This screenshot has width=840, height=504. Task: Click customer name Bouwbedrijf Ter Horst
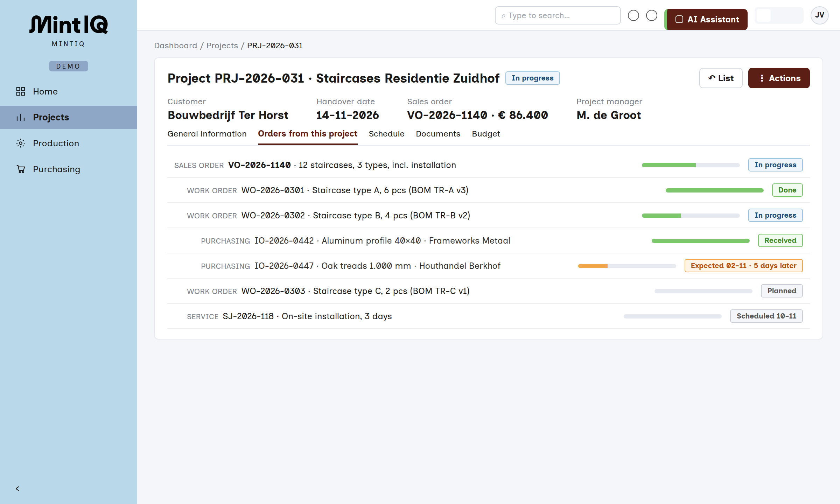228,115
